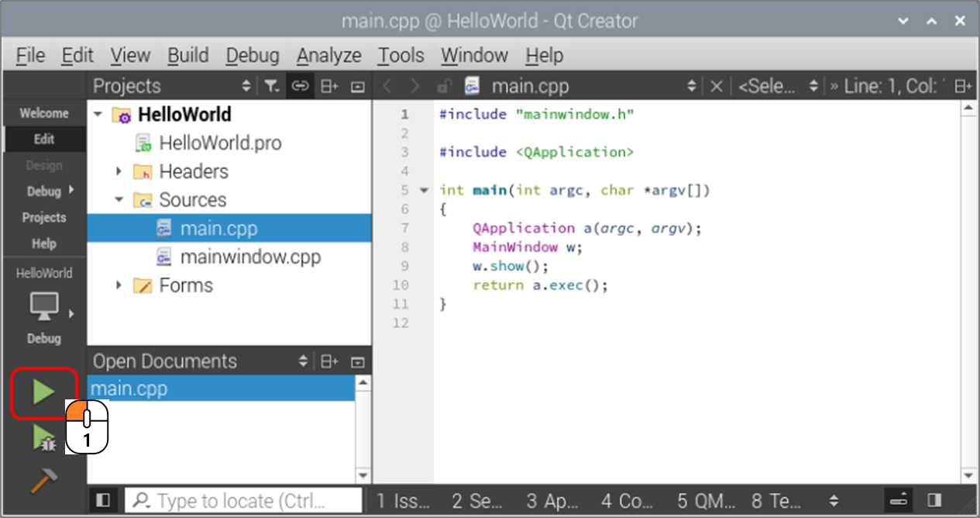This screenshot has width=980, height=518.
Task: Close the main.cpp document with X
Action: (x=717, y=86)
